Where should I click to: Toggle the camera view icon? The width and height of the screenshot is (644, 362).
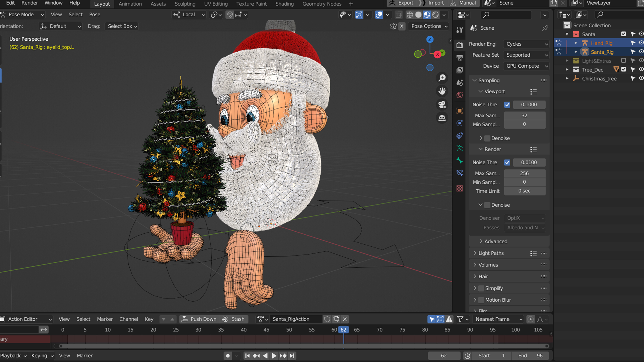tap(442, 105)
